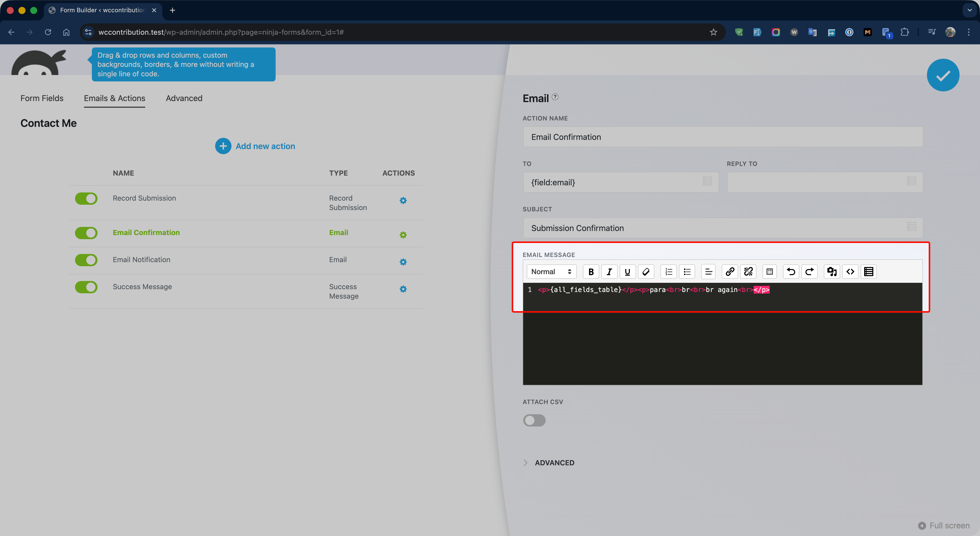This screenshot has width=980, height=536.
Task: Undo the last editor change
Action: click(791, 272)
